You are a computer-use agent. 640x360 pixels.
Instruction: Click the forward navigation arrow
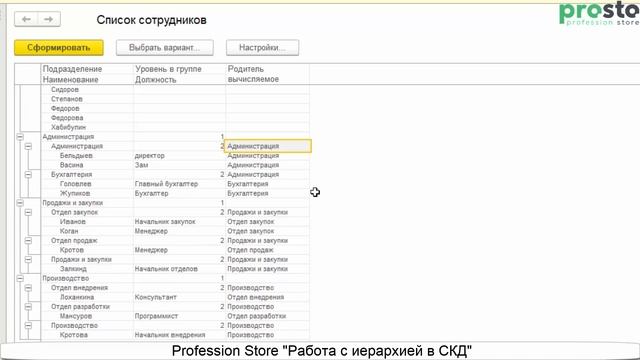[x=49, y=19]
